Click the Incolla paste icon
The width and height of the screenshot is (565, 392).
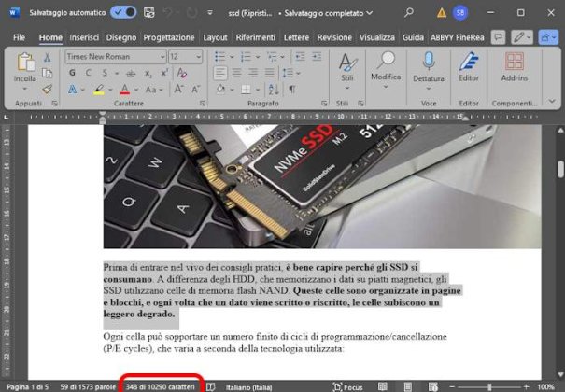tap(25, 65)
